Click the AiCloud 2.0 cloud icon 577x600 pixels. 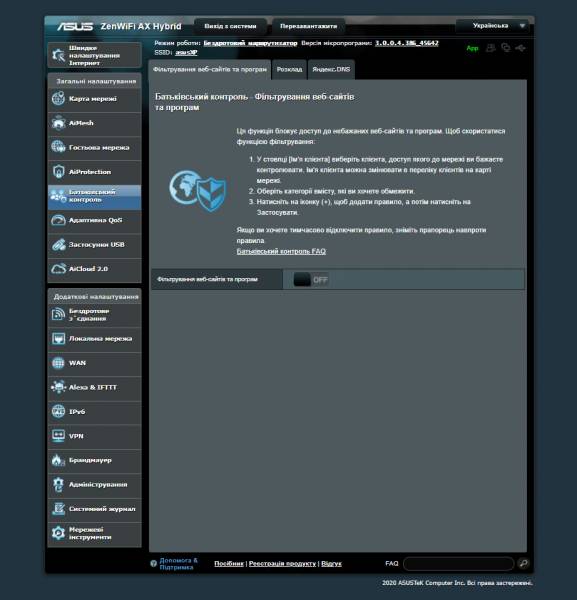tap(59, 269)
